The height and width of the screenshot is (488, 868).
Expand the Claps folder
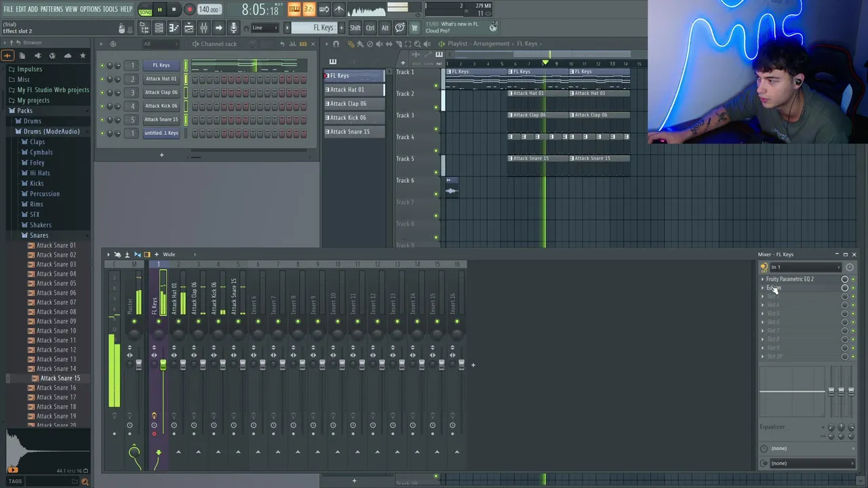pyautogui.click(x=37, y=142)
